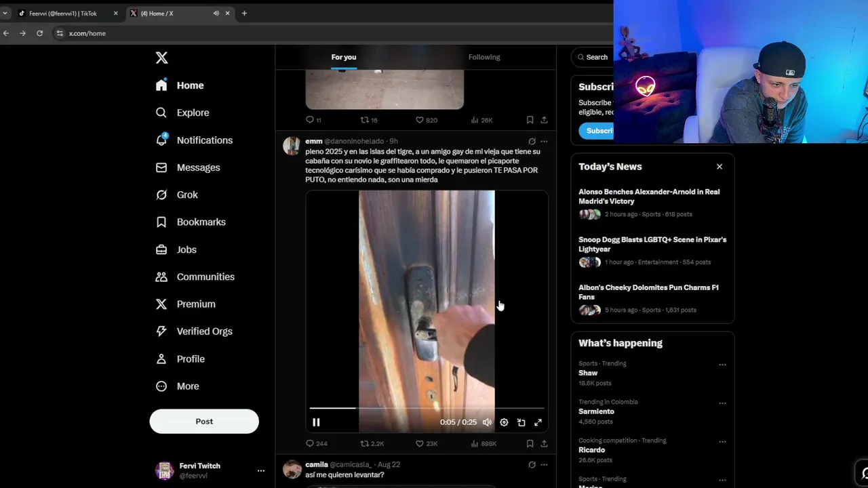Viewport: 868px width, 488px height.
Task: Like emm's tweet with 23K likes
Action: click(x=427, y=443)
